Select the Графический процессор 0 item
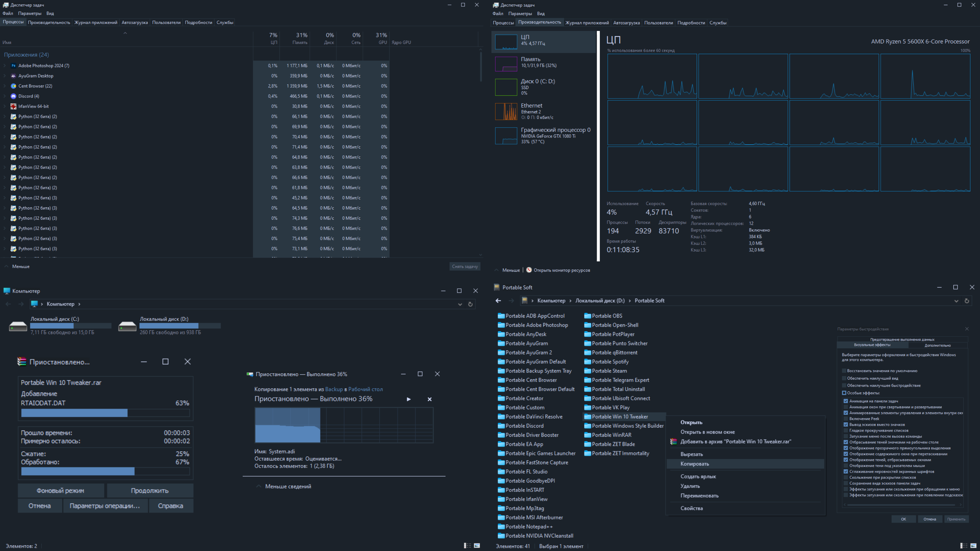Image resolution: width=980 pixels, height=551 pixels. point(544,135)
